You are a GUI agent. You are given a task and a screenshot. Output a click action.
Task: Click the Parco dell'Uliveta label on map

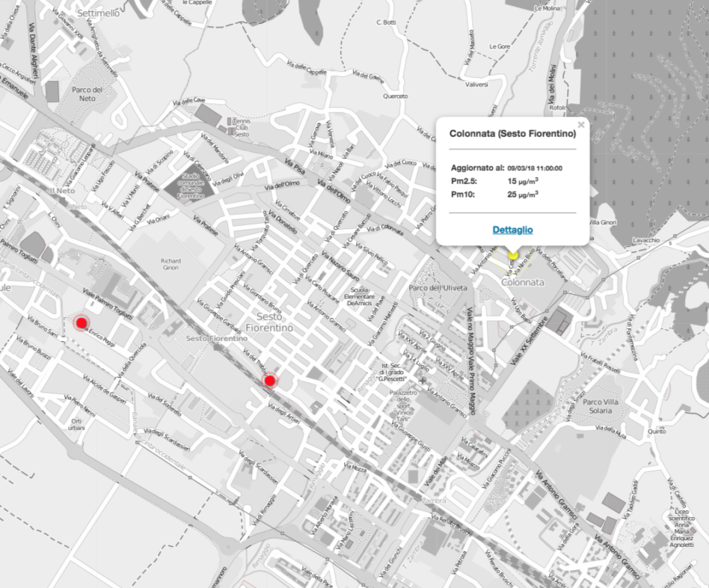coord(438,287)
